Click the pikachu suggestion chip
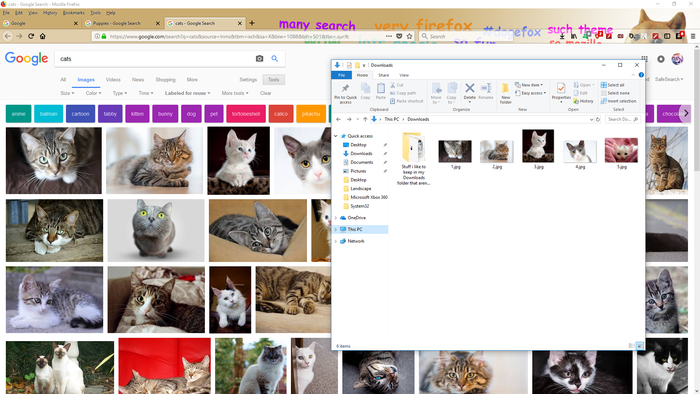700x394 pixels. (311, 114)
